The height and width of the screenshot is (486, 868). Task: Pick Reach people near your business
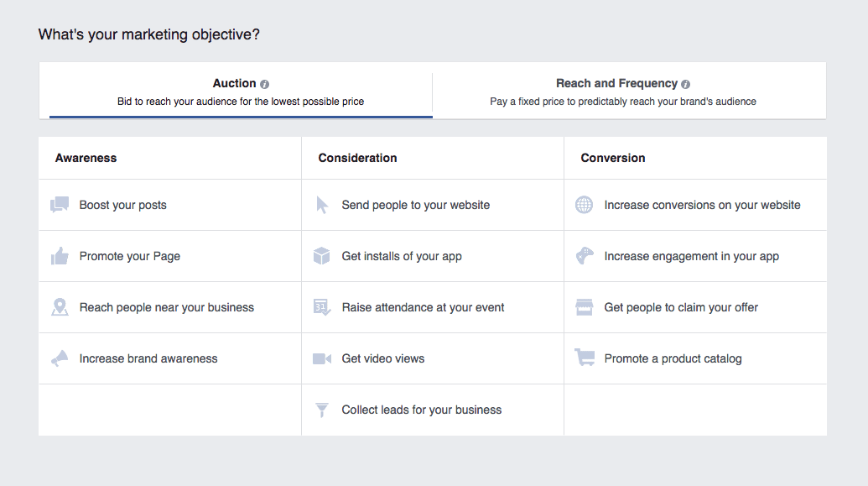166,307
